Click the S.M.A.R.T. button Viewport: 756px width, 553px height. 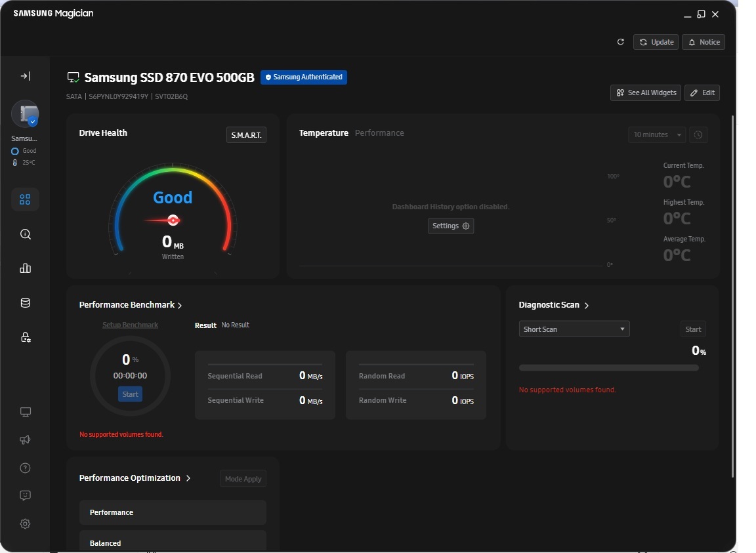(246, 135)
